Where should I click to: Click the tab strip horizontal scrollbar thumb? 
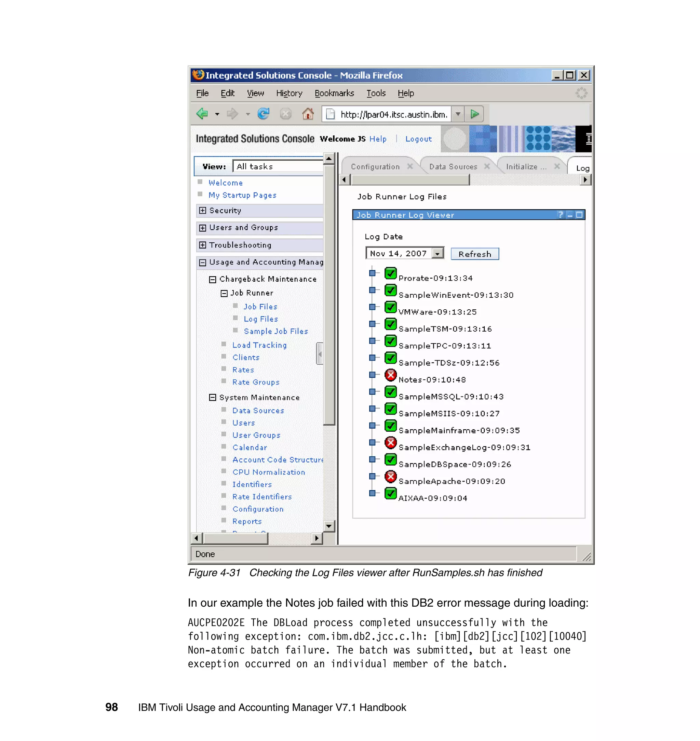point(410,180)
